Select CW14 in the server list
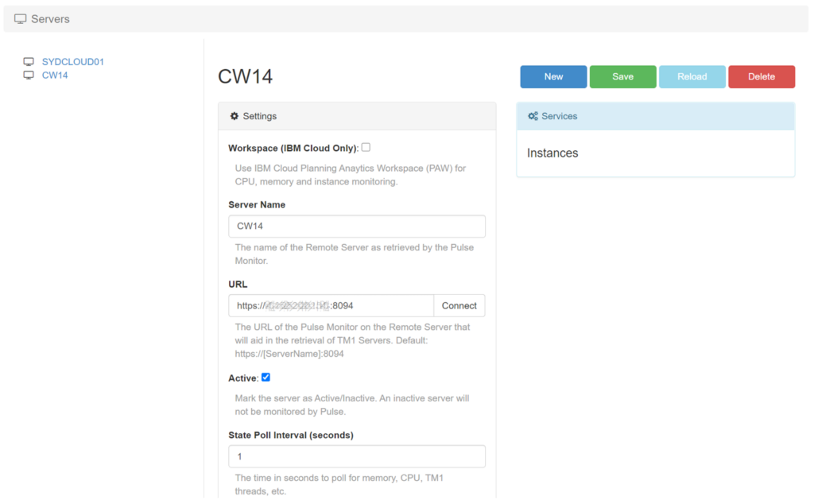 click(55, 76)
